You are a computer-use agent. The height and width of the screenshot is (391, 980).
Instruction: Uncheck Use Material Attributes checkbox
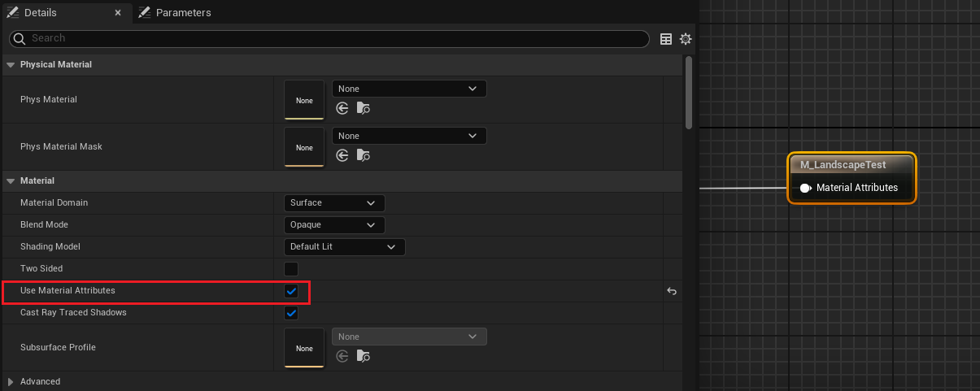pos(291,291)
